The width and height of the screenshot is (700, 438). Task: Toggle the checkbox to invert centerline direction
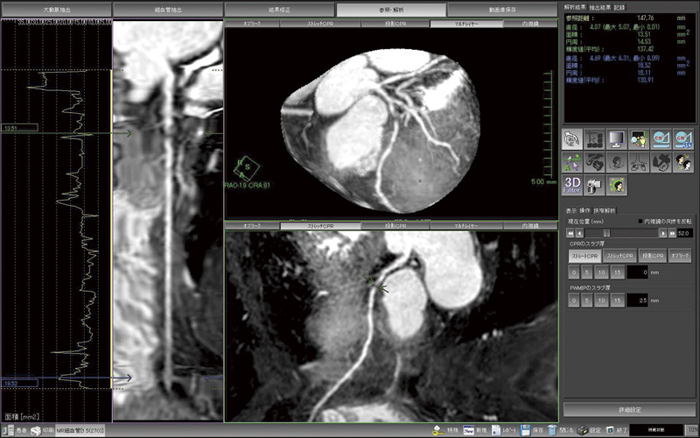642,221
